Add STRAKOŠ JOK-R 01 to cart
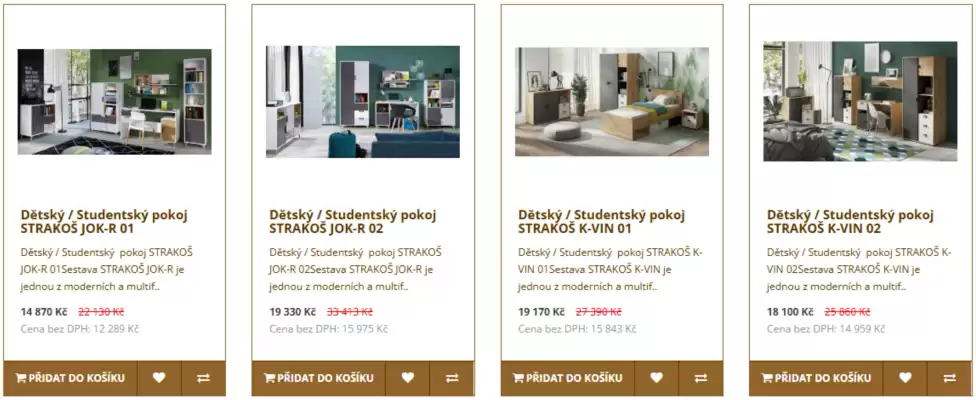976x400 pixels. pyautogui.click(x=70, y=378)
